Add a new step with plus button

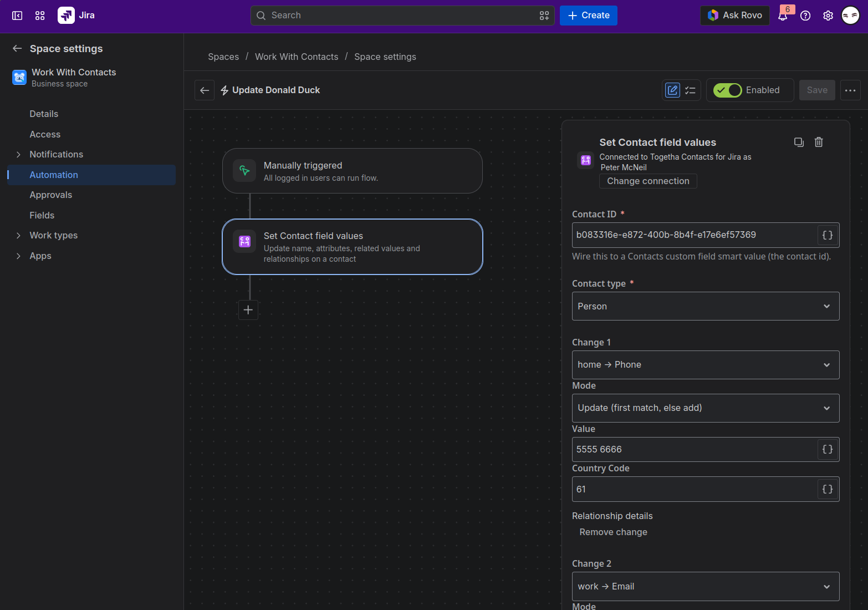tap(248, 309)
